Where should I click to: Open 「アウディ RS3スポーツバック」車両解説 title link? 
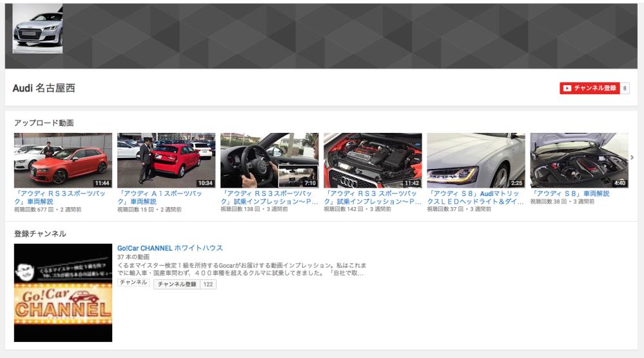coord(60,197)
